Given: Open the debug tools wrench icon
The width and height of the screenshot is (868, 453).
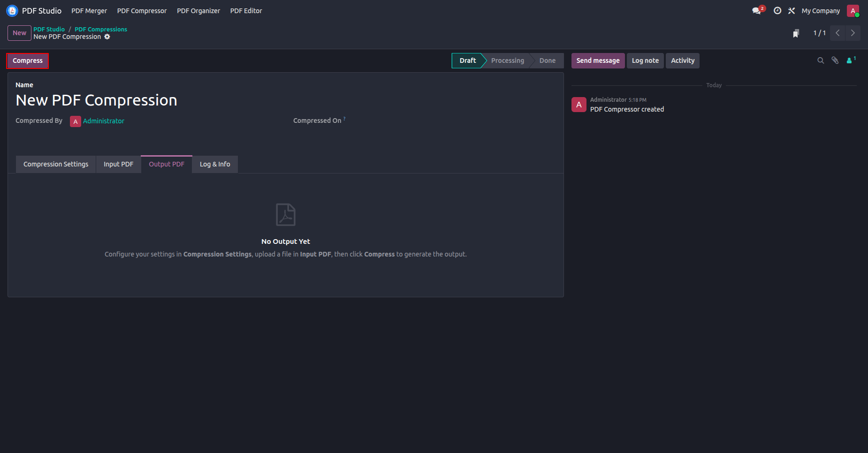Looking at the screenshot, I should coord(792,10).
